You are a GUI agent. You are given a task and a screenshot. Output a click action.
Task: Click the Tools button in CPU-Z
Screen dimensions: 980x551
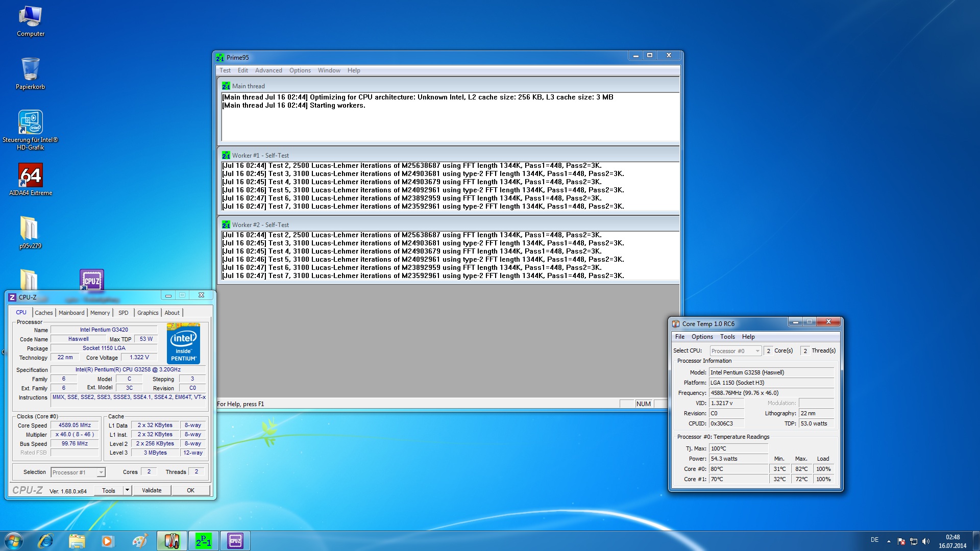pyautogui.click(x=109, y=490)
